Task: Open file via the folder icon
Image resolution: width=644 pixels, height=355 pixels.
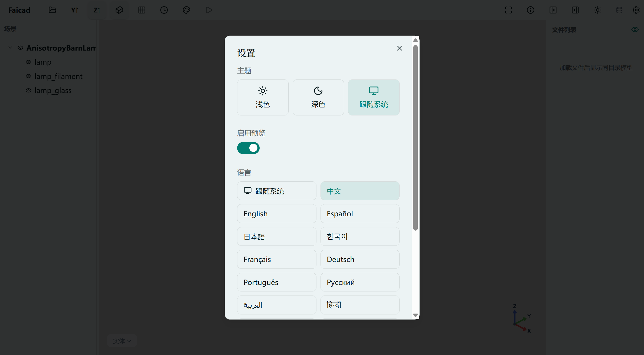Action: [52, 10]
